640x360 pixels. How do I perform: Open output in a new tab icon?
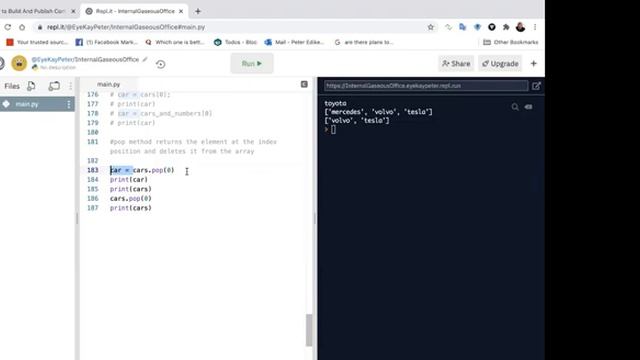tap(536, 86)
